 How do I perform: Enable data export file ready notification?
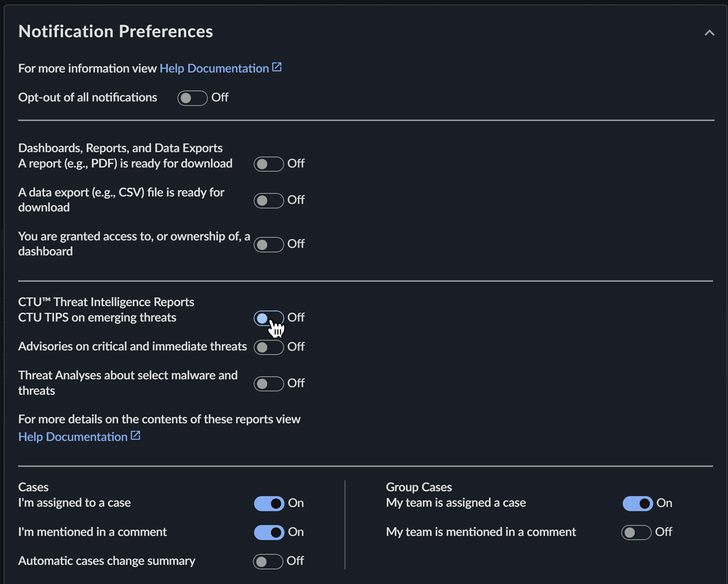pos(269,200)
